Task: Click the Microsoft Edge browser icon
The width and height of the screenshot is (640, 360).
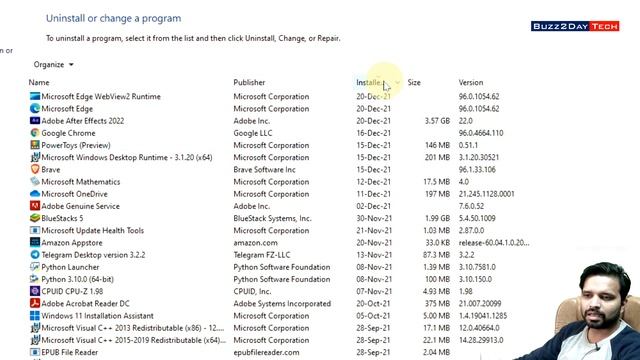Action: pyautogui.click(x=35, y=109)
